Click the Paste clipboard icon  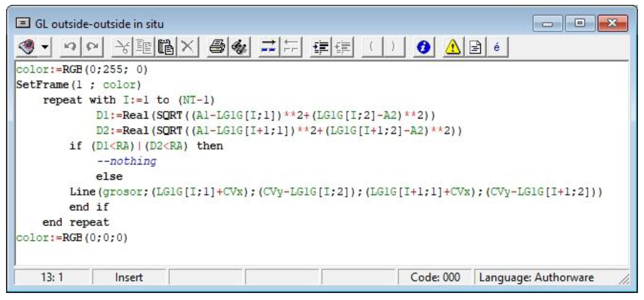tap(165, 47)
